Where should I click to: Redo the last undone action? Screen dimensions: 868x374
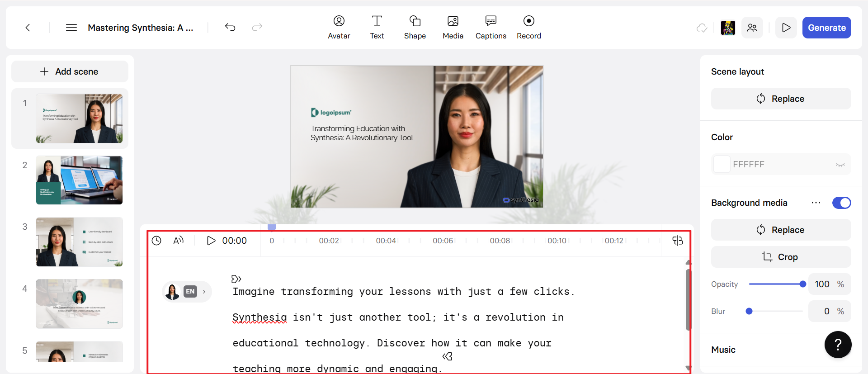(257, 28)
